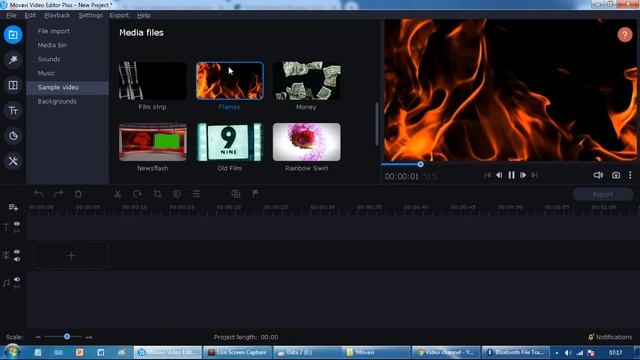Open the Edit menu
640x360 pixels.
(30, 15)
